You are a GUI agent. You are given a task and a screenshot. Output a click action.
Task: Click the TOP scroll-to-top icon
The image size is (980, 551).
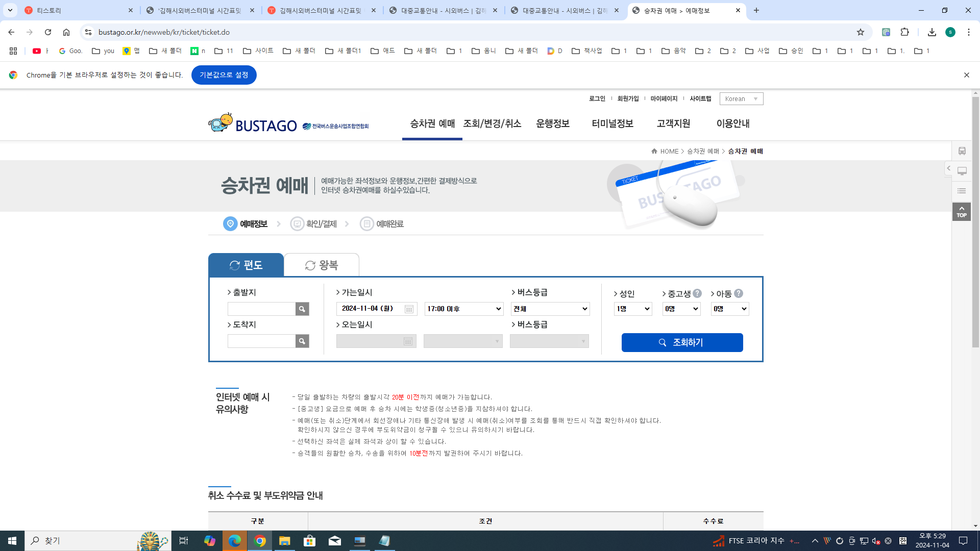[x=962, y=212]
